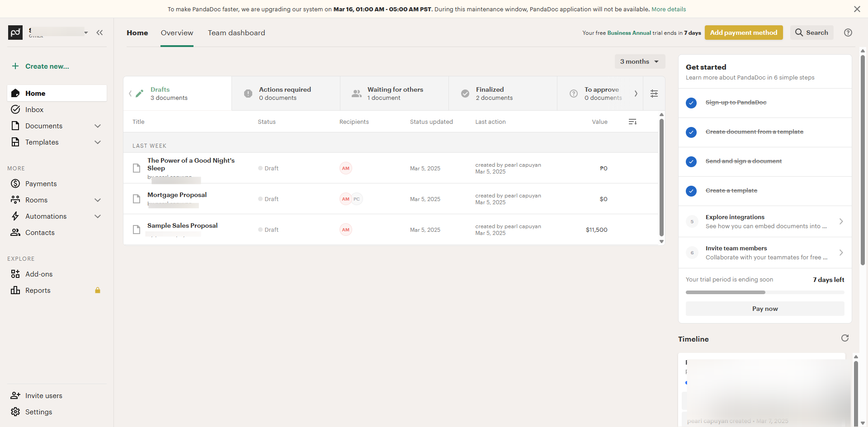Expand the Templates section in sidebar
Screen dimensions: 868x427
98,142
